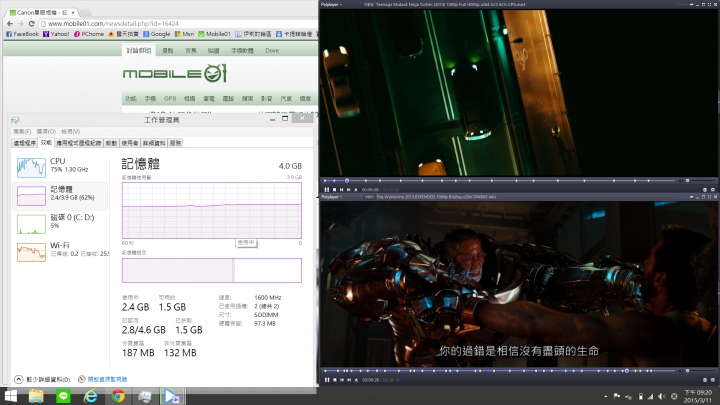Seek on the bottom PotPlayer progress bar
720x405 pixels.
point(499,371)
